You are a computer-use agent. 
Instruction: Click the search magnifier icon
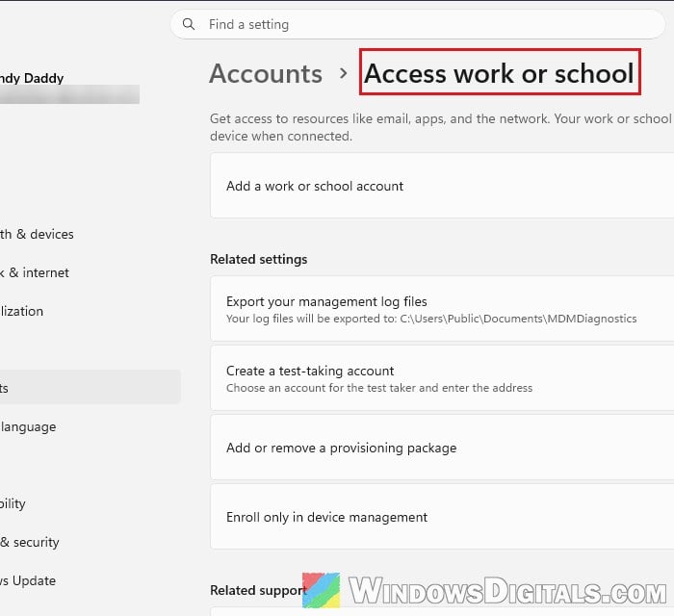[x=189, y=24]
